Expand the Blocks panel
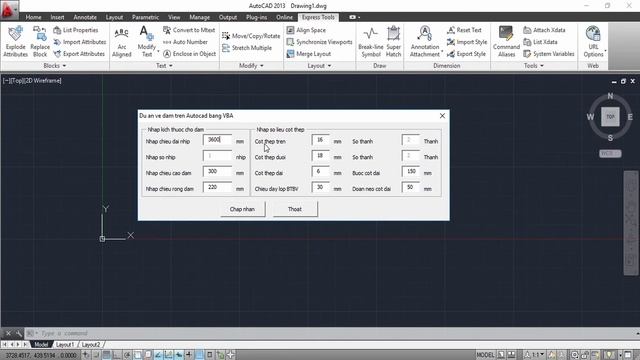640x360 pixels. 55,65
